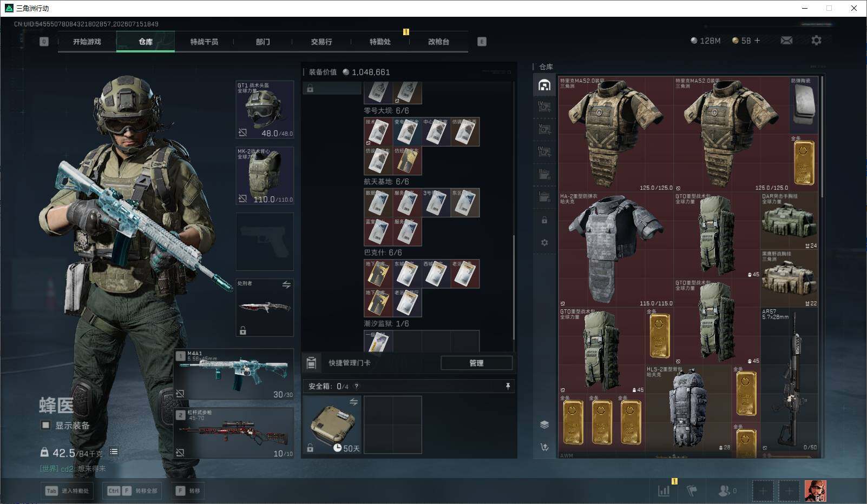Image resolution: width=867 pixels, height=504 pixels.
Task: Click the world chat message line
Action: pos(73,468)
